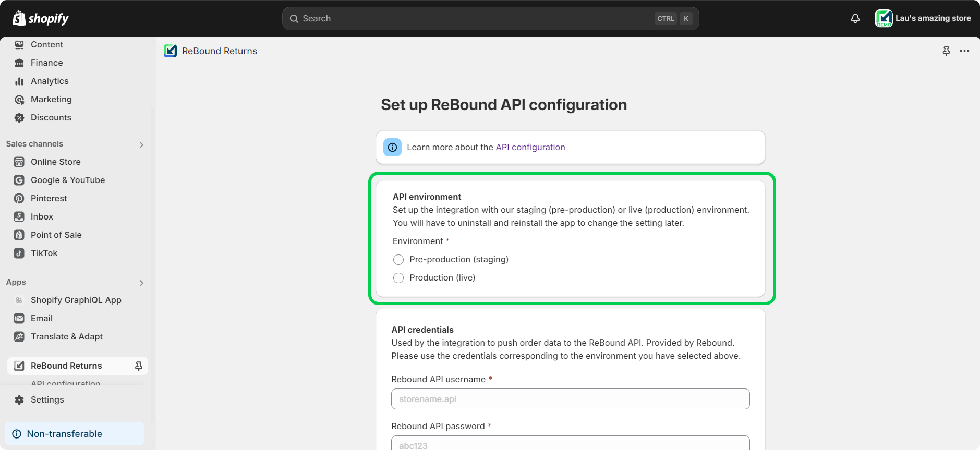This screenshot has height=450, width=980.
Task: Click the Rebound API username field
Action: 571,399
